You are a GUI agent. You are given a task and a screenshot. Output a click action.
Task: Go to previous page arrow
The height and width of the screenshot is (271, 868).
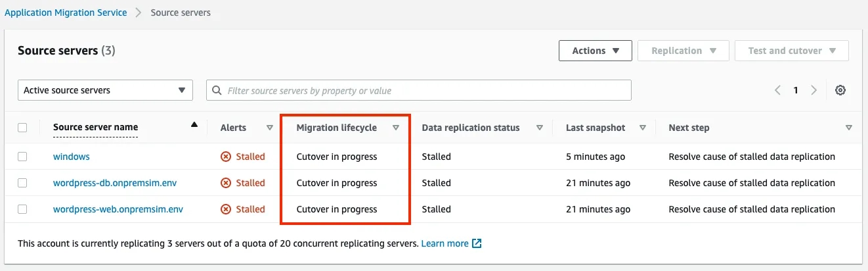click(x=777, y=91)
